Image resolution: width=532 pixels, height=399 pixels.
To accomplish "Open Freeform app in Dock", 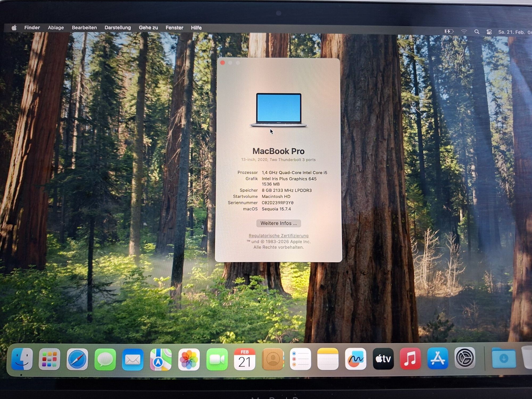I will pyautogui.click(x=355, y=359).
